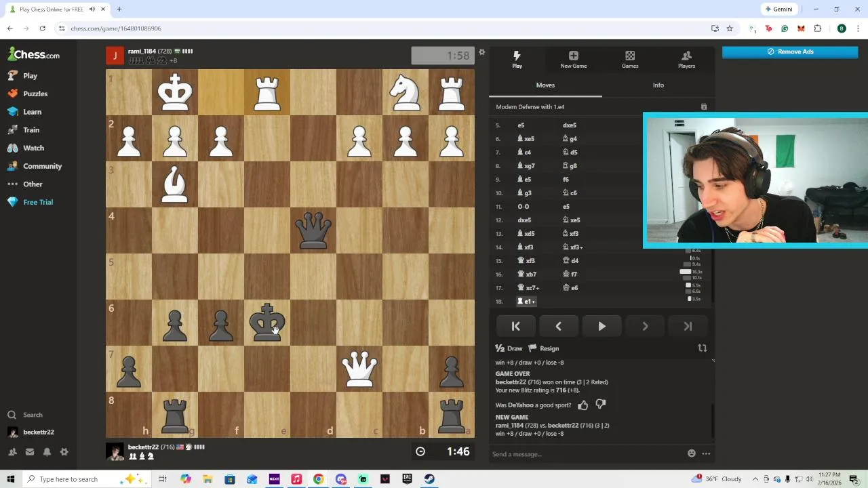Click player name beckettr22 below the board
Image resolution: width=868 pixels, height=488 pixels.
pos(143,447)
